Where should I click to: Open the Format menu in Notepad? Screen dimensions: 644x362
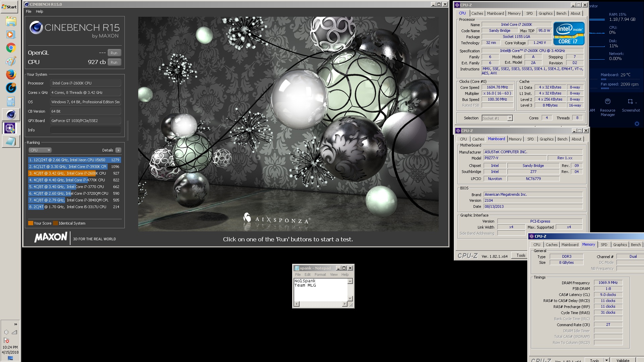[320, 275]
